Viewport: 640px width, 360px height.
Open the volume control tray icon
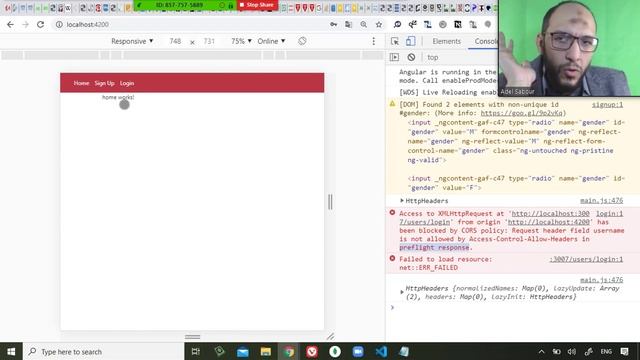[x=572, y=351]
